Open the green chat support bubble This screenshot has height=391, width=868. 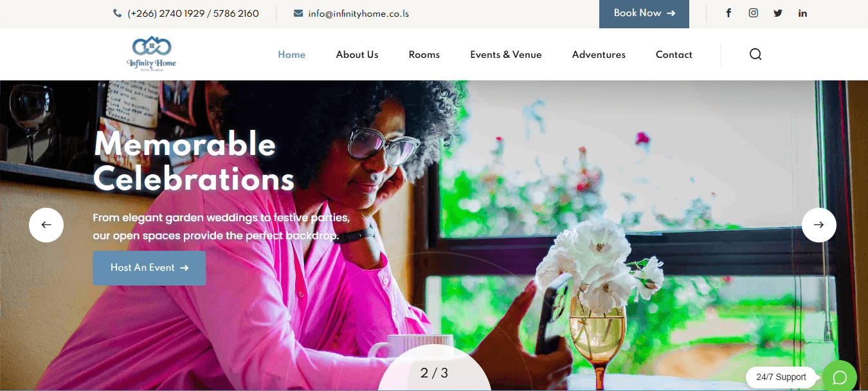(840, 377)
